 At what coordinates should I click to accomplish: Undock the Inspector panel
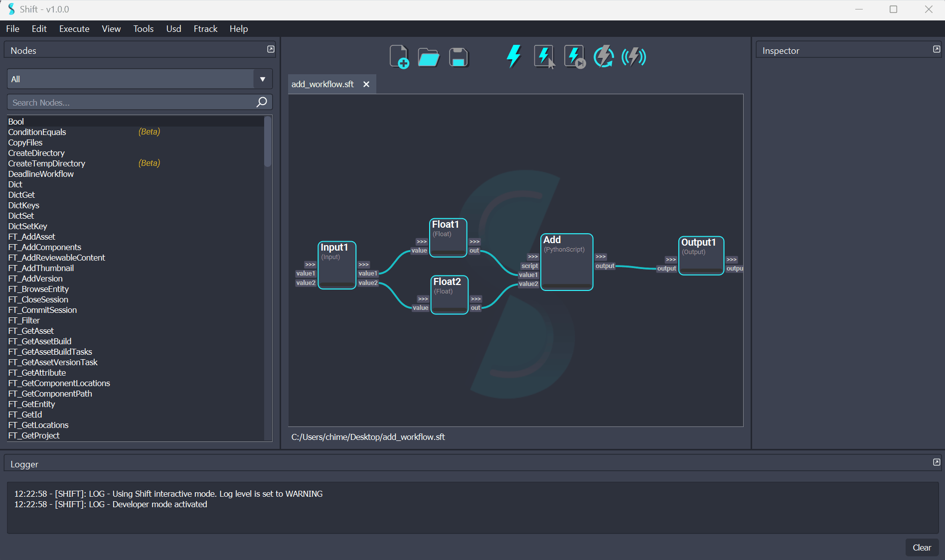coord(937,49)
